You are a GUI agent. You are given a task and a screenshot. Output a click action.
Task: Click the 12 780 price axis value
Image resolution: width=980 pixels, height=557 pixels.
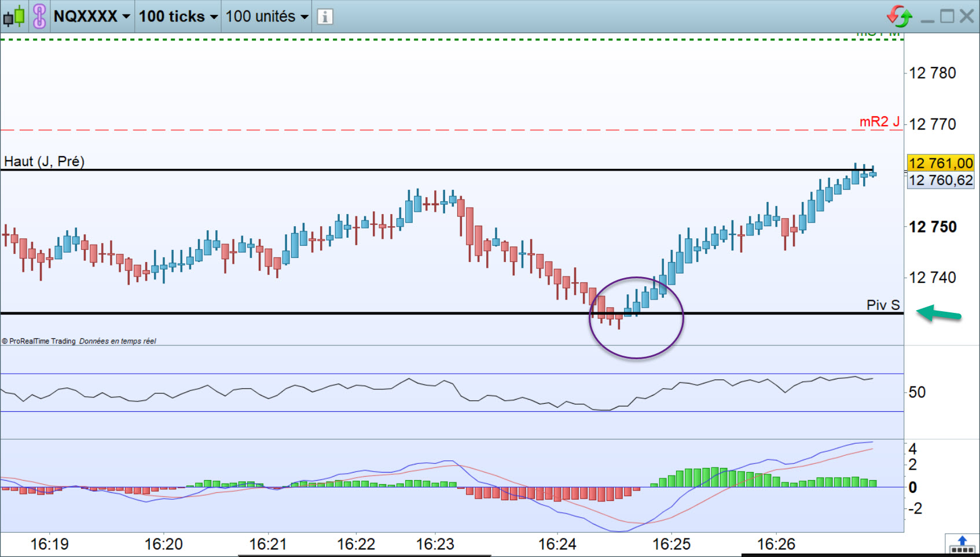(x=933, y=73)
